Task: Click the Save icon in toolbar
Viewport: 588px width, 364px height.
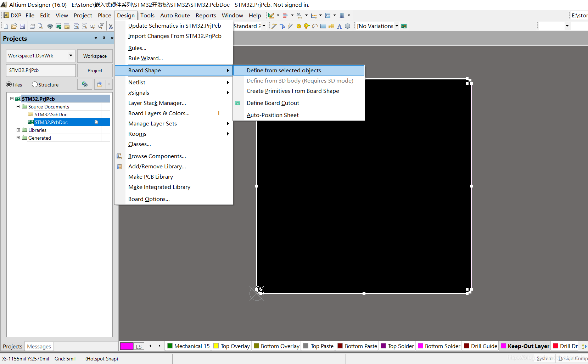Action: coord(22,26)
